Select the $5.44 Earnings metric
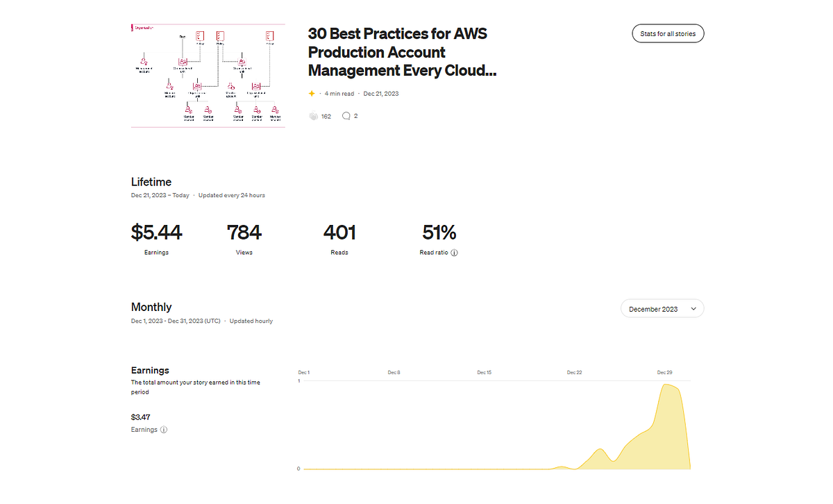The height and width of the screenshot is (504, 833). 156,239
